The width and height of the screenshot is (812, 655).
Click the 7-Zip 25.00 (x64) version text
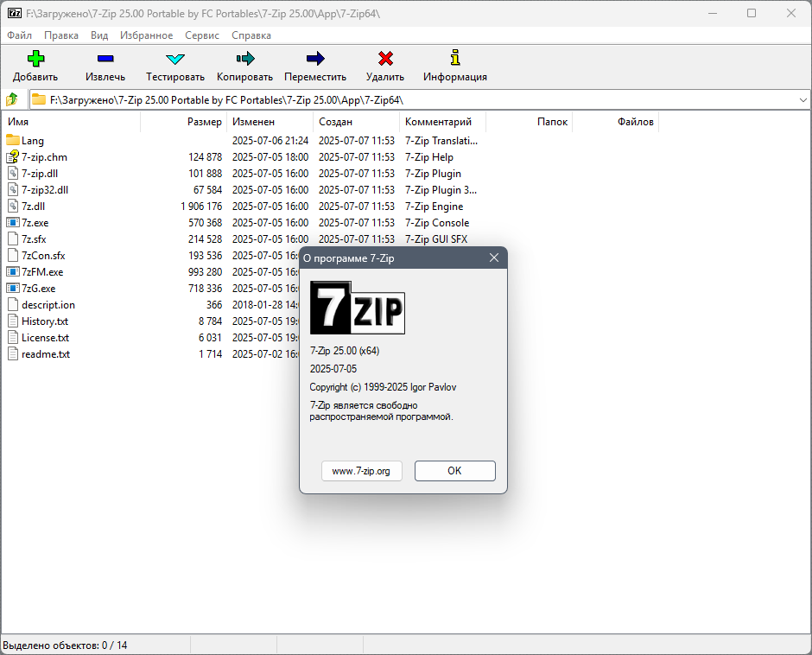pyautogui.click(x=345, y=351)
